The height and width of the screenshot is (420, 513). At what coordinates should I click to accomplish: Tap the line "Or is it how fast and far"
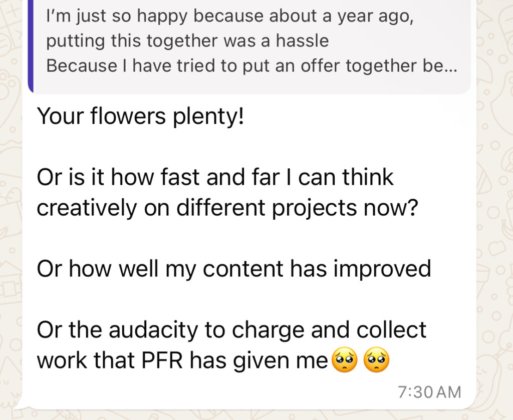pyautogui.click(x=215, y=178)
